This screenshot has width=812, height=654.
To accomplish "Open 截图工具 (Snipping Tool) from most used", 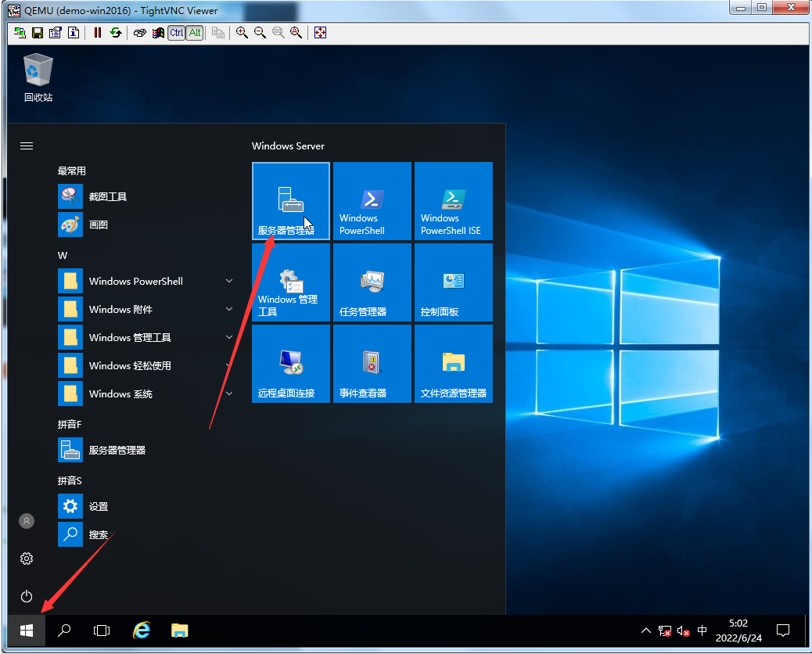I will 145,197.
